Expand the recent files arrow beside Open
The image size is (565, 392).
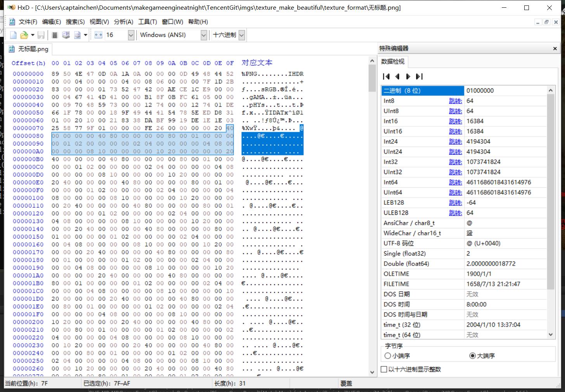pyautogui.click(x=33, y=35)
